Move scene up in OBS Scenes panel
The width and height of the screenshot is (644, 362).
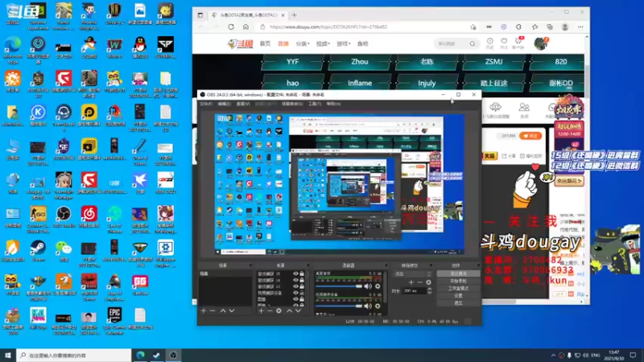pos(223,311)
